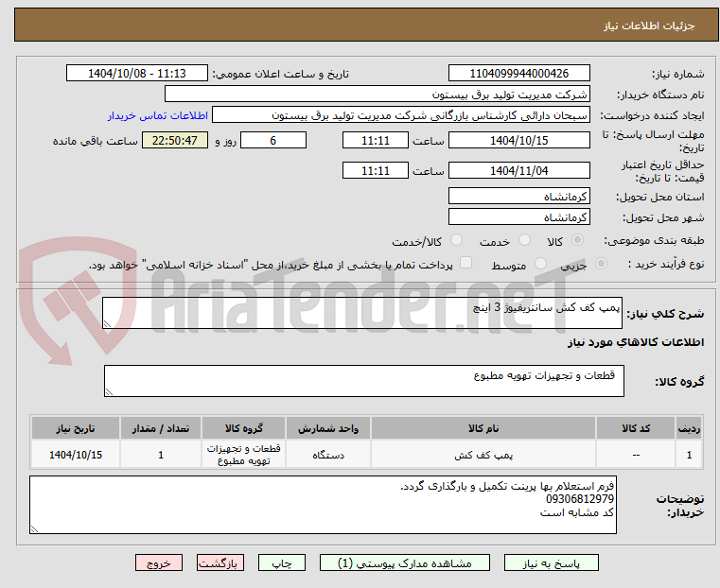
Task: Click the response deadline time 11:11 field
Action: (x=376, y=140)
